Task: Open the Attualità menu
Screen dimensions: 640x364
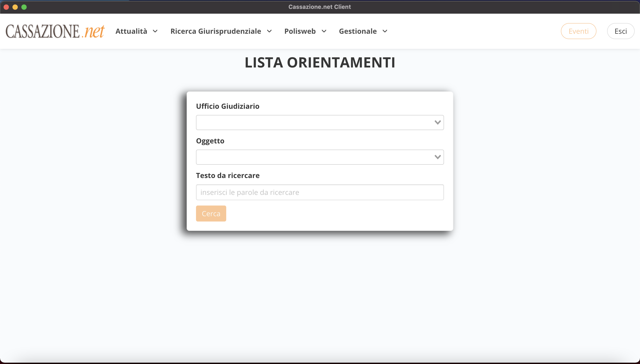Action: (x=131, y=31)
